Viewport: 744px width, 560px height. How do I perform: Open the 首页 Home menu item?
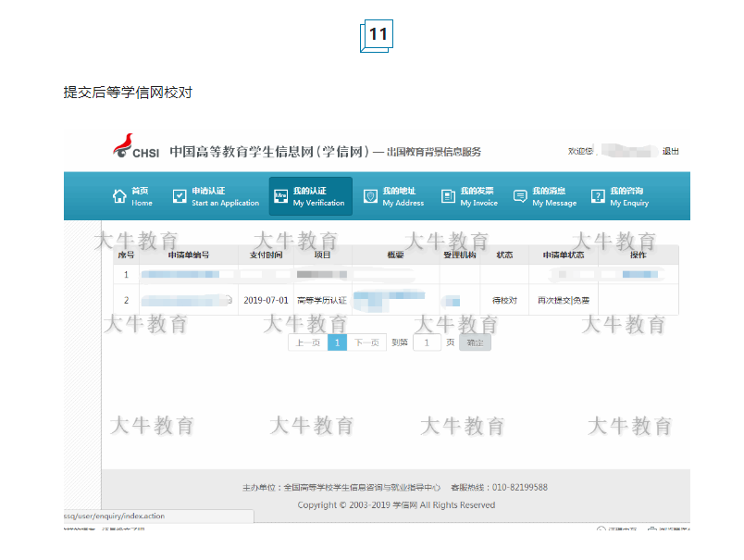coord(133,196)
